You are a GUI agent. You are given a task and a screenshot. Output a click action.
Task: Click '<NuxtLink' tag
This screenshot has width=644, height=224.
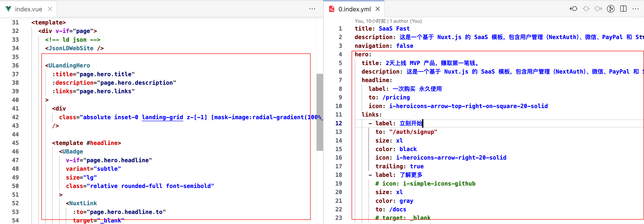[x=82, y=203]
